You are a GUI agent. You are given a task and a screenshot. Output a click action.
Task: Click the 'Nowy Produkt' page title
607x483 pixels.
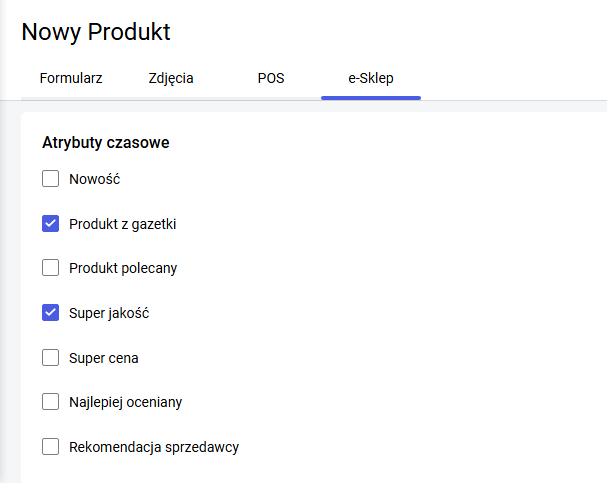pos(96,32)
